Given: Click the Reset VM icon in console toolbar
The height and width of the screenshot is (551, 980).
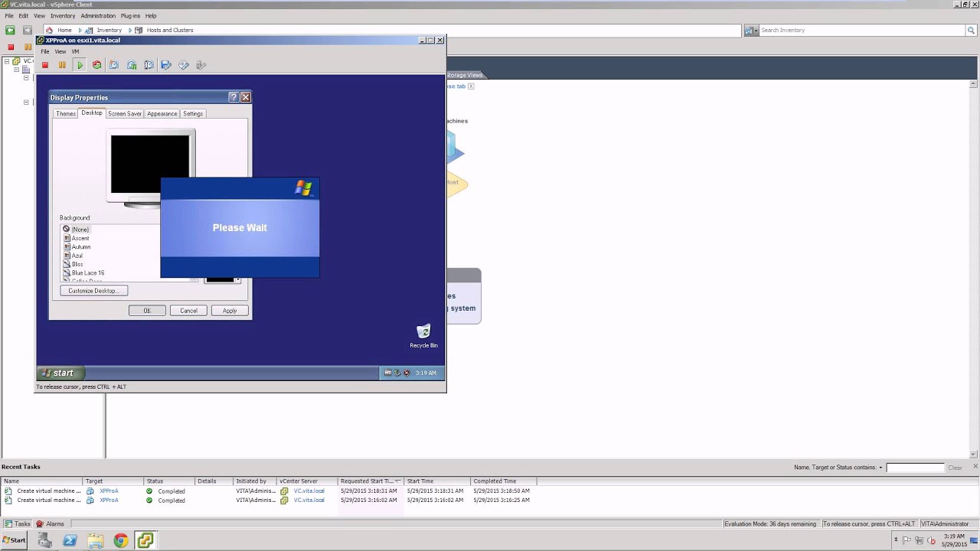Looking at the screenshot, I should (x=96, y=65).
